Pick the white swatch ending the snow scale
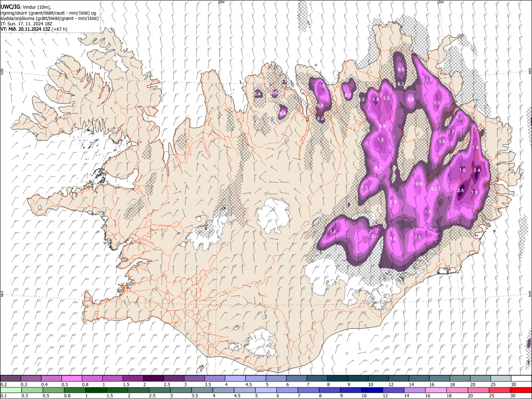The image size is (532, 399). (521, 378)
